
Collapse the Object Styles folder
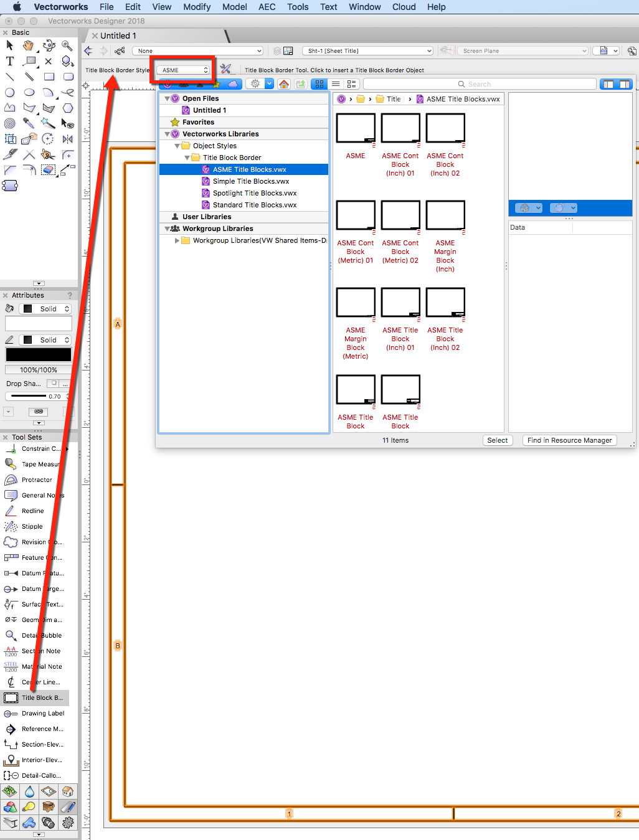(177, 146)
